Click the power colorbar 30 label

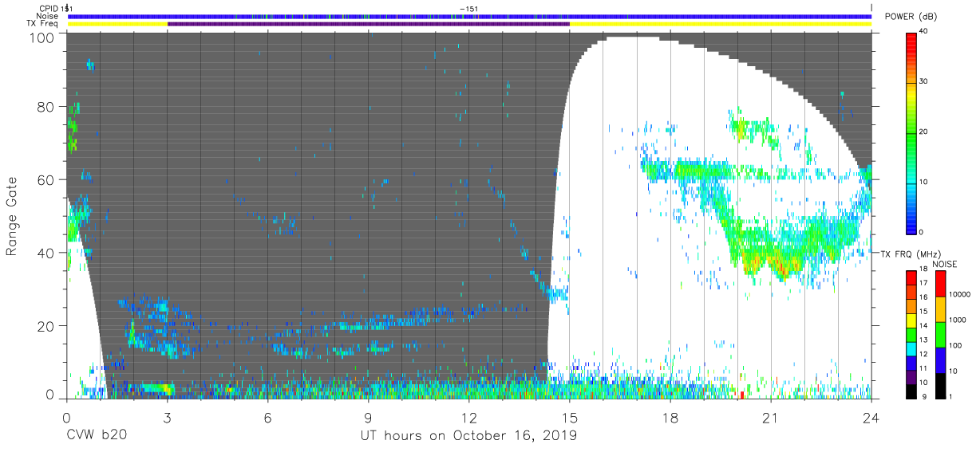click(x=923, y=81)
